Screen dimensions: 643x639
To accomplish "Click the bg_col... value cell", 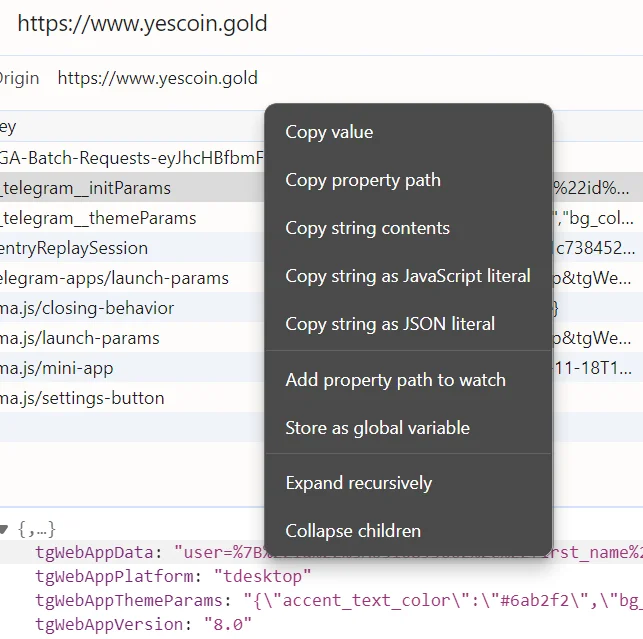I will point(593,218).
